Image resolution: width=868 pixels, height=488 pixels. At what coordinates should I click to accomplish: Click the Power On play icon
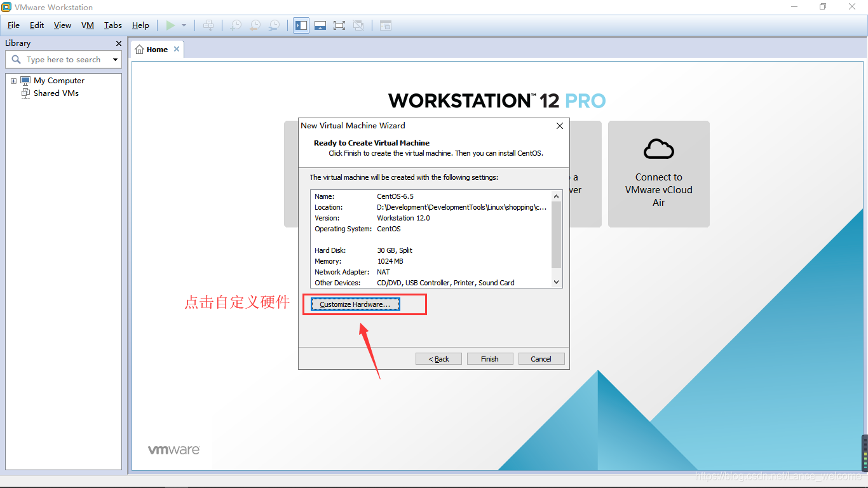(170, 25)
